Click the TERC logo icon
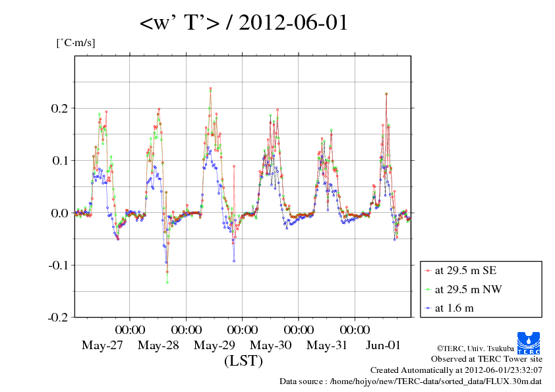The width and height of the screenshot is (555, 392). [529, 343]
